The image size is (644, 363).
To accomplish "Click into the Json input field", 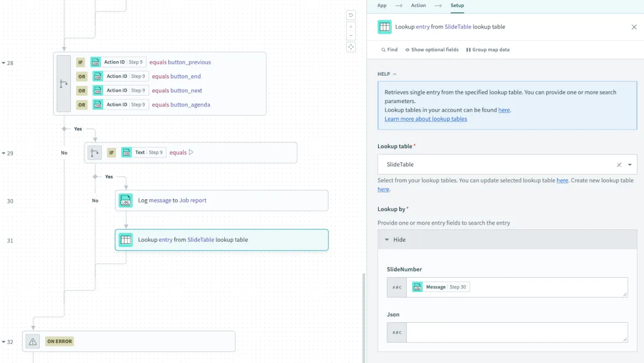I will point(517,332).
